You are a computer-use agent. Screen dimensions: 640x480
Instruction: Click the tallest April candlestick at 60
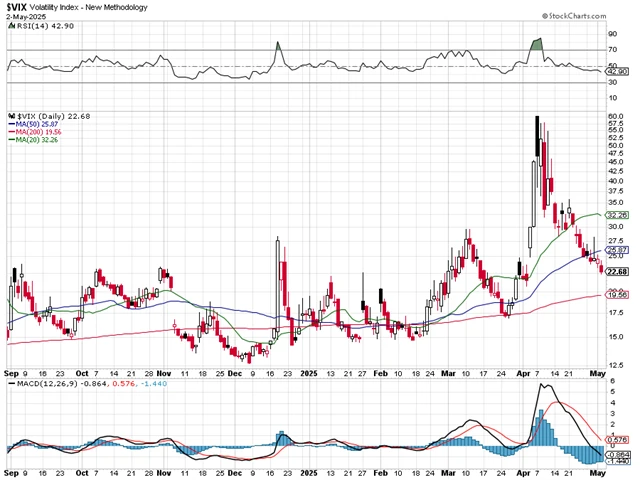537,136
